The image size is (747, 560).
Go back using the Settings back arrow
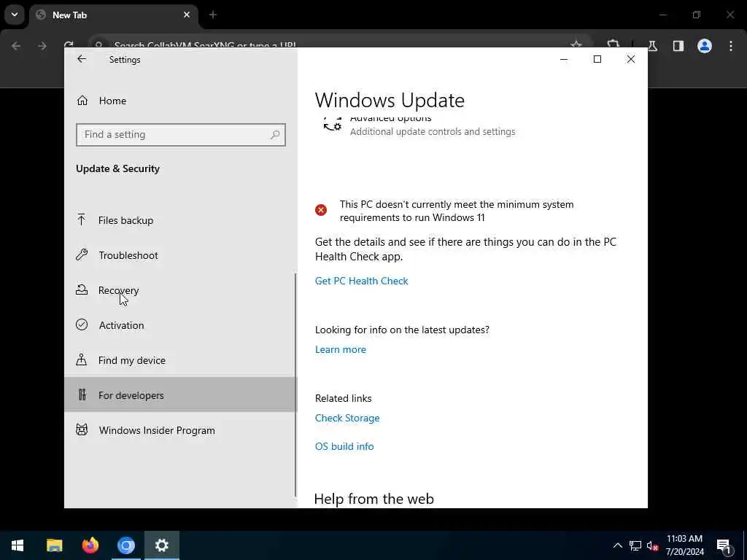(x=82, y=59)
